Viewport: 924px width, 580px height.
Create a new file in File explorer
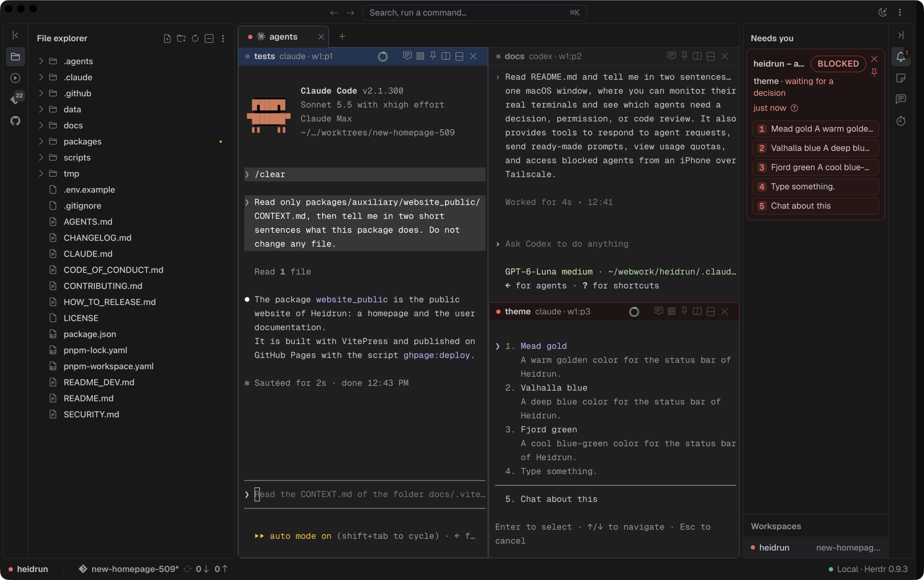click(167, 38)
